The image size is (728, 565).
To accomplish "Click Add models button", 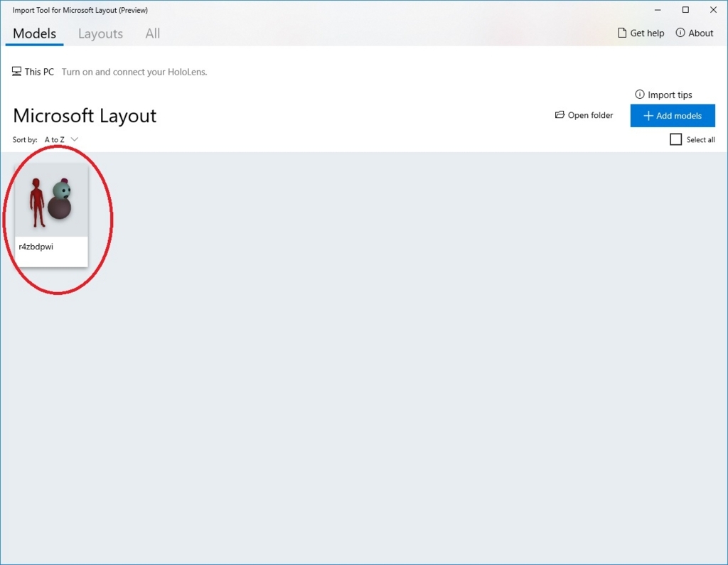I will pos(673,116).
